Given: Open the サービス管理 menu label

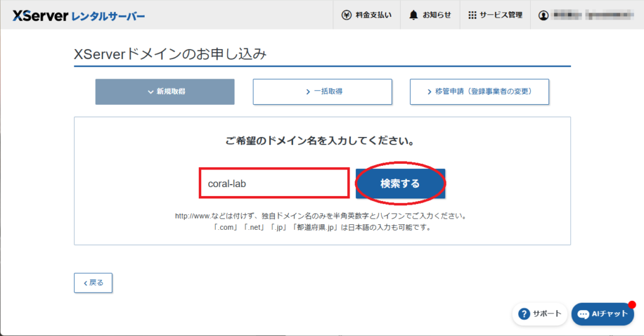Looking at the screenshot, I should click(501, 15).
